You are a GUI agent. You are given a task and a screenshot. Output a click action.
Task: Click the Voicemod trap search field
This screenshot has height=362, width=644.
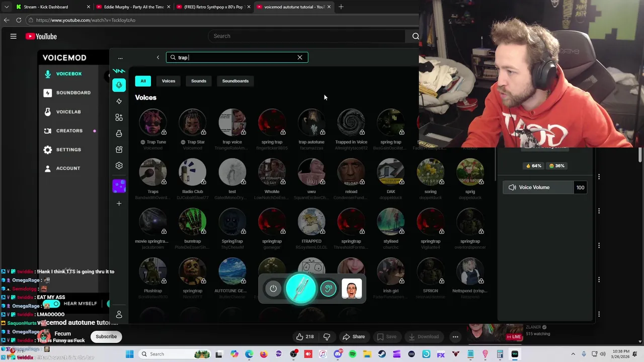(237, 57)
